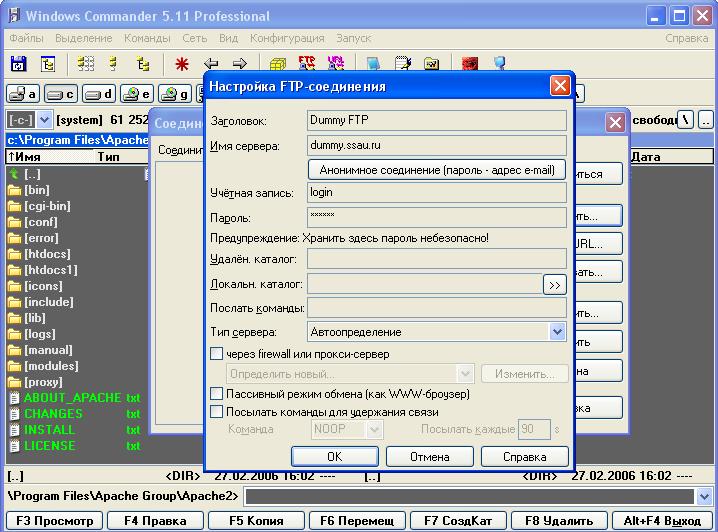
Task: Go forward with the right arrow icon
Action: click(x=239, y=64)
